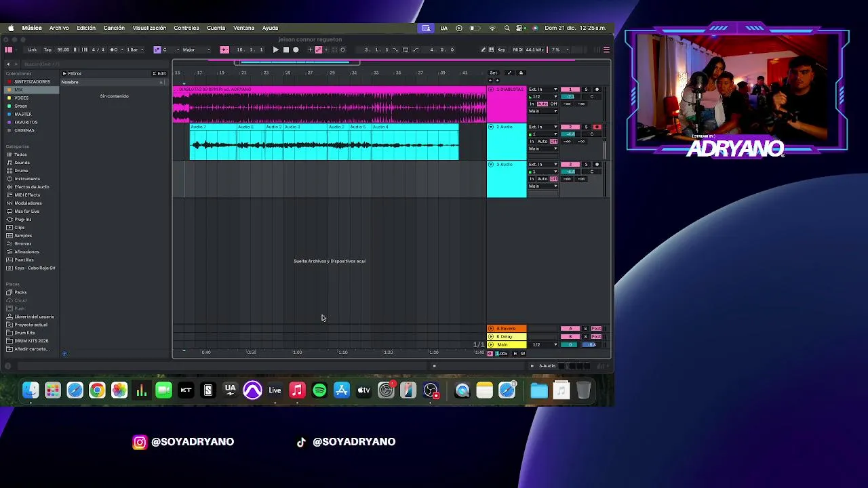Open the root note C dropdown

pyautogui.click(x=170, y=49)
